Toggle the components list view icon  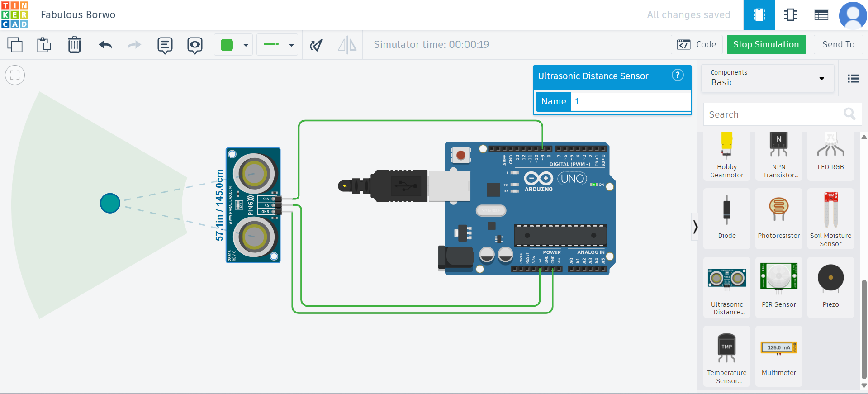[853, 79]
